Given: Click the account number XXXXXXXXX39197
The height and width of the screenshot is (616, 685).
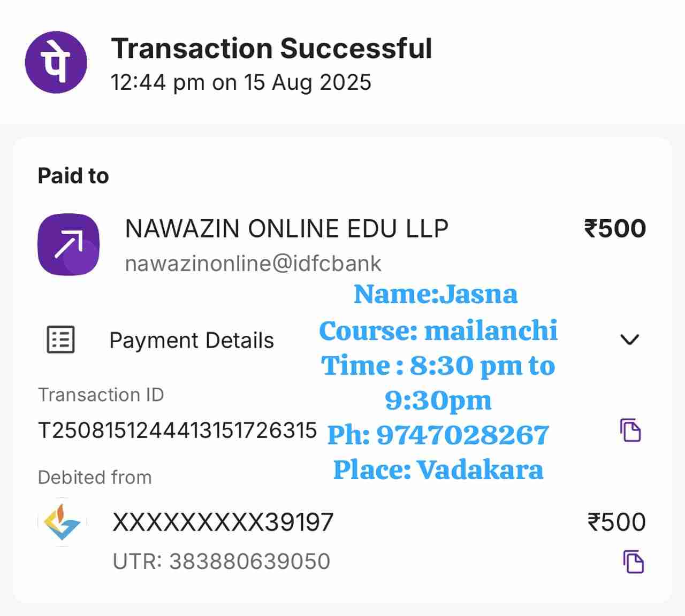Looking at the screenshot, I should click(223, 522).
